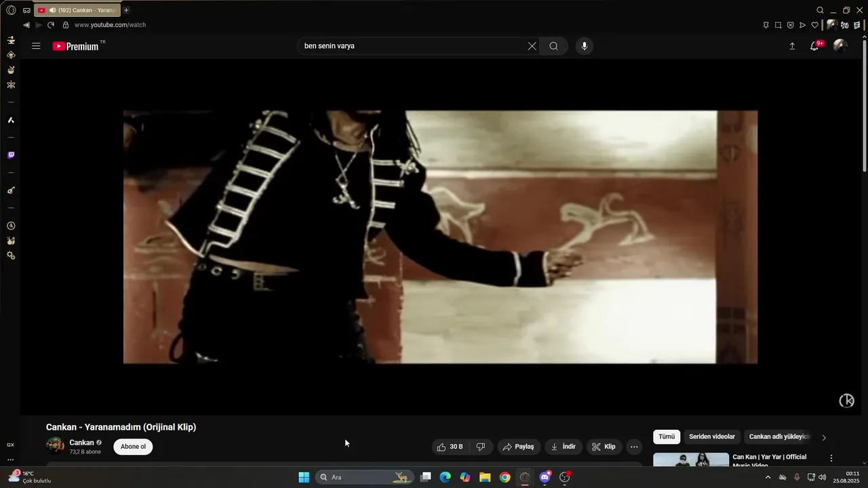Open Can Kan Yar Yar video thumbnail
Viewport: 868px width, 488px height.
pos(691,460)
